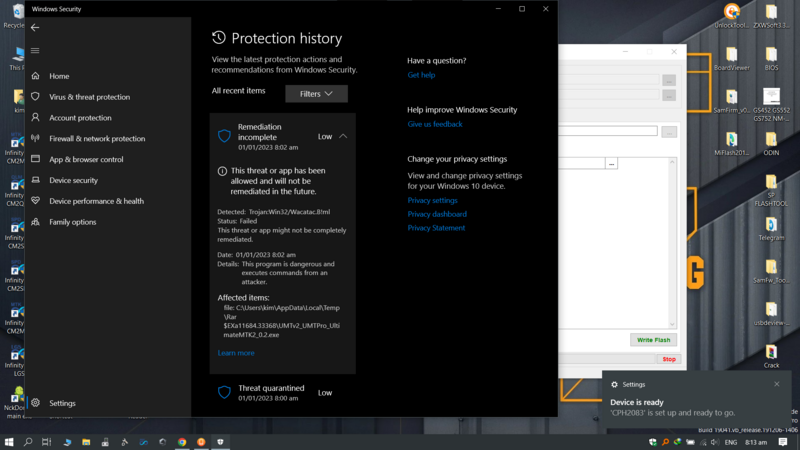Open the usbdeview desktop folder
This screenshot has width=800, height=450.
tap(771, 314)
